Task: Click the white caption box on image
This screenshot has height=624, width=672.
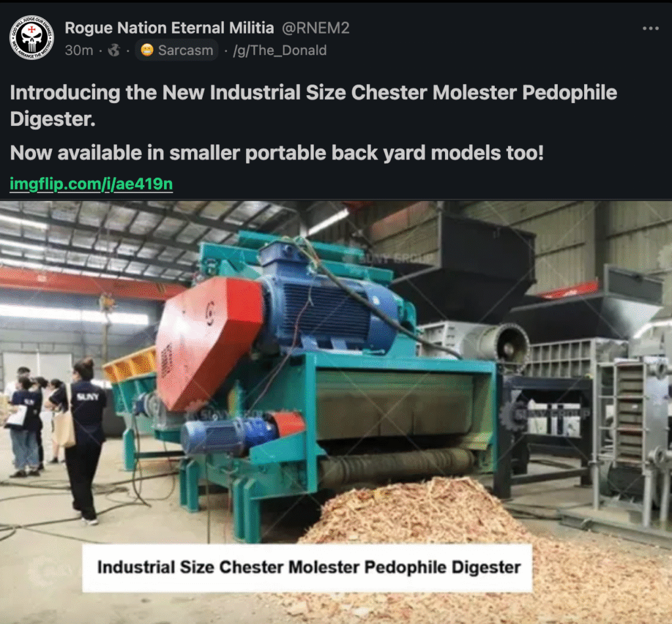Action: 307,568
